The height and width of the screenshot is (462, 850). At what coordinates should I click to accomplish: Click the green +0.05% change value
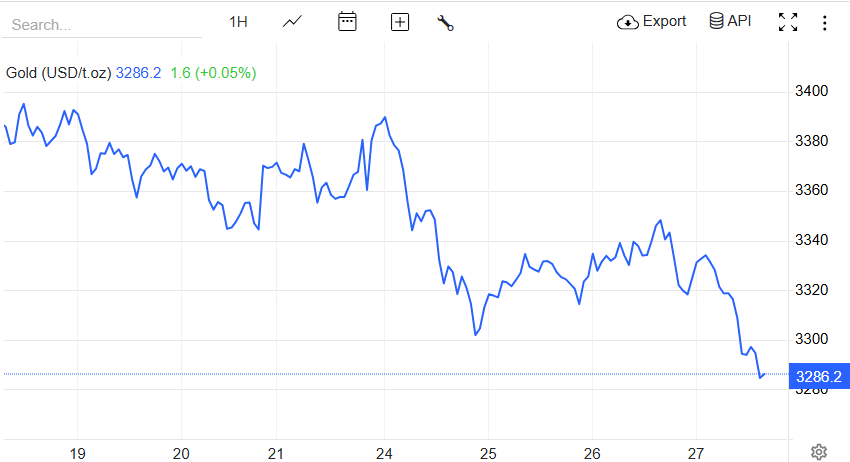pos(225,72)
